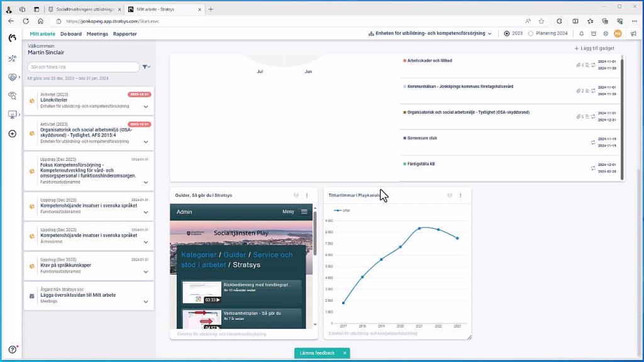
Task: Open the Rapporter tab
Action: (125, 34)
